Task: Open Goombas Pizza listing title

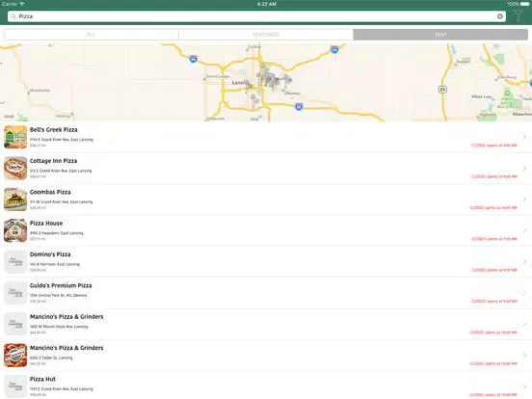Action: (50, 192)
